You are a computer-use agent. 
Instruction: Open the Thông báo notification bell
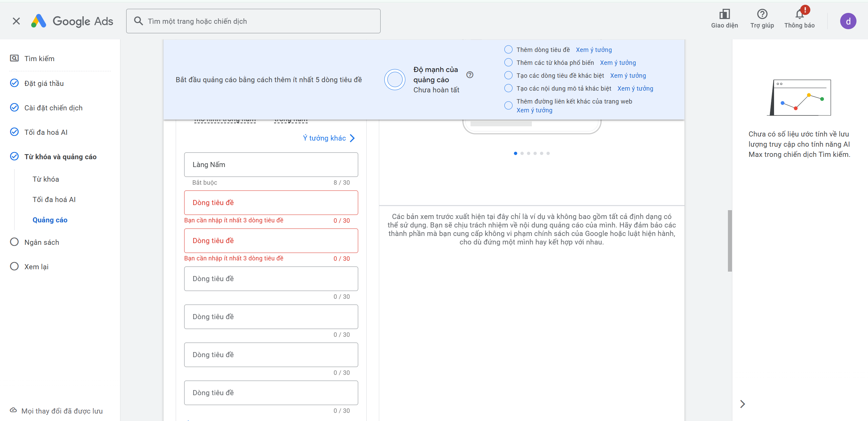pyautogui.click(x=799, y=14)
